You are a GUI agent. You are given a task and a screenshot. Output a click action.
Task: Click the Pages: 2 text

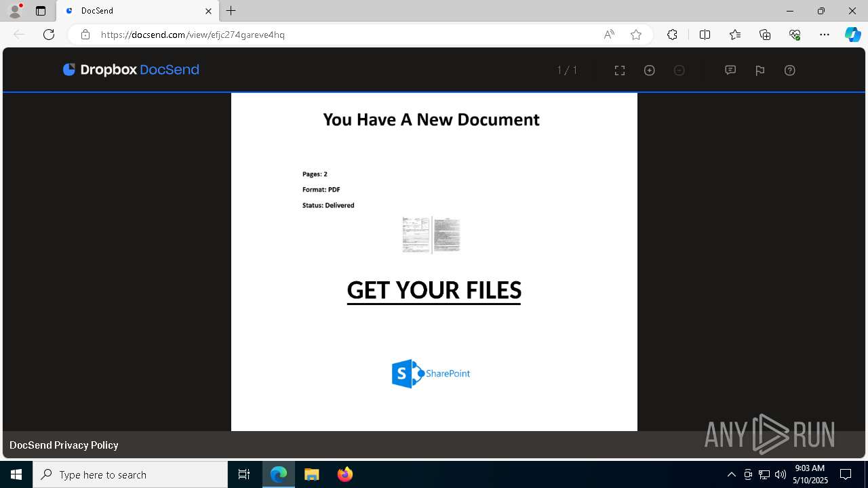[315, 174]
